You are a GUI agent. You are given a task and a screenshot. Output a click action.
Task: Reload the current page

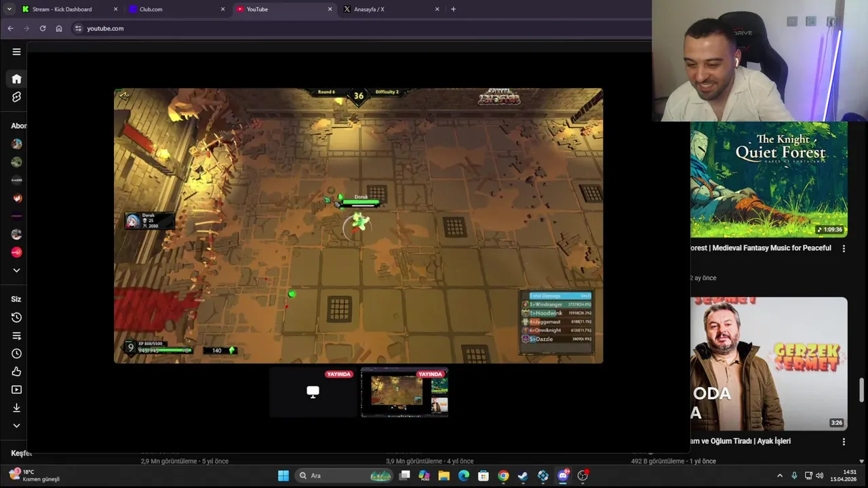[x=43, y=28]
